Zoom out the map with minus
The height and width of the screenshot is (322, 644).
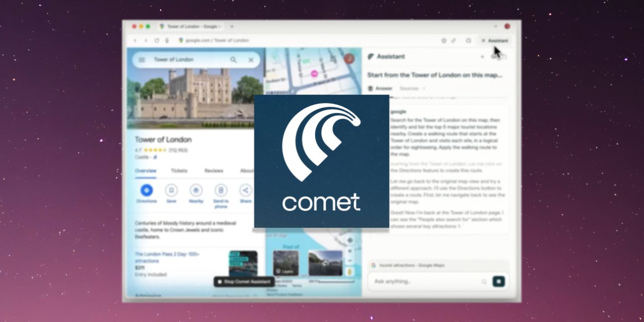tap(350, 261)
